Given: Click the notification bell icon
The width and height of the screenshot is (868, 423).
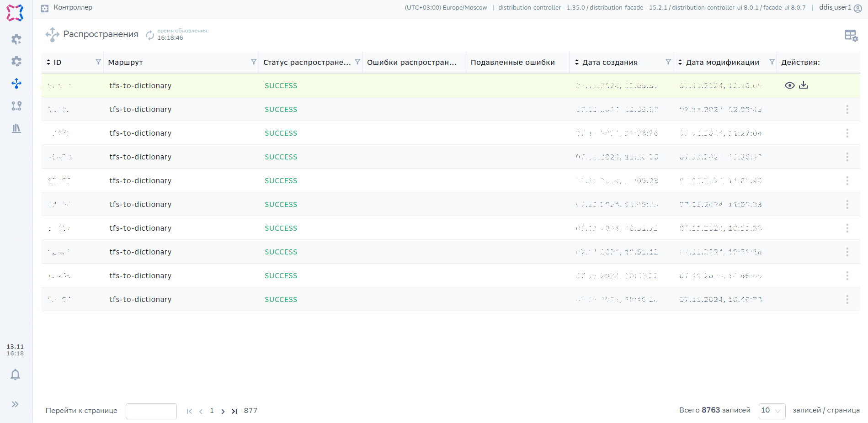Looking at the screenshot, I should tap(15, 375).
